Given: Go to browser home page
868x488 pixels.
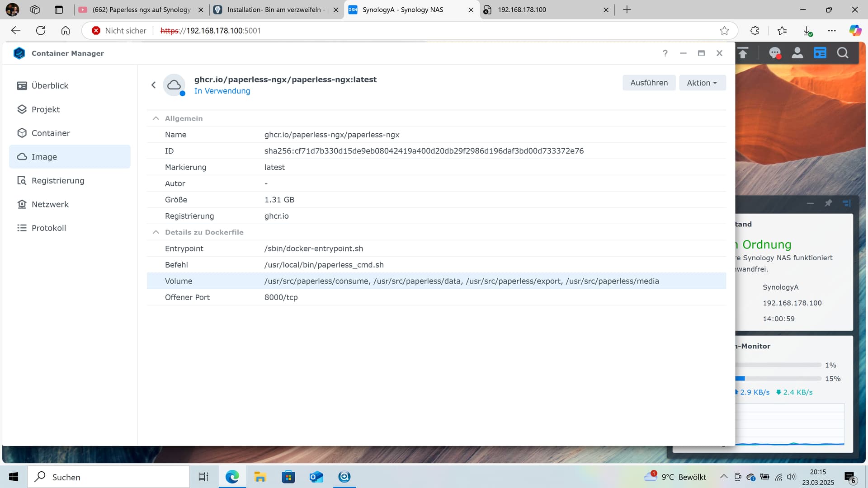Looking at the screenshot, I should [x=66, y=30].
